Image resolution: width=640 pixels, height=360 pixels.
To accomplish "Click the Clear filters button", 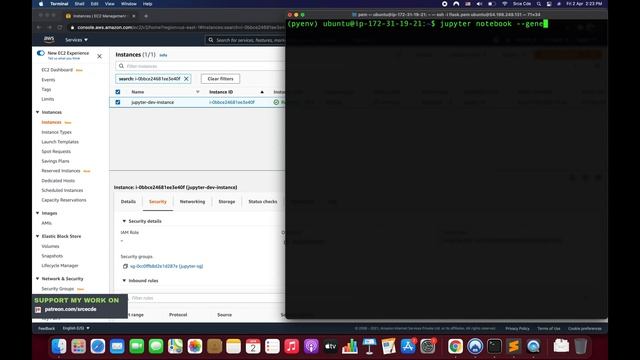I will tap(220, 79).
